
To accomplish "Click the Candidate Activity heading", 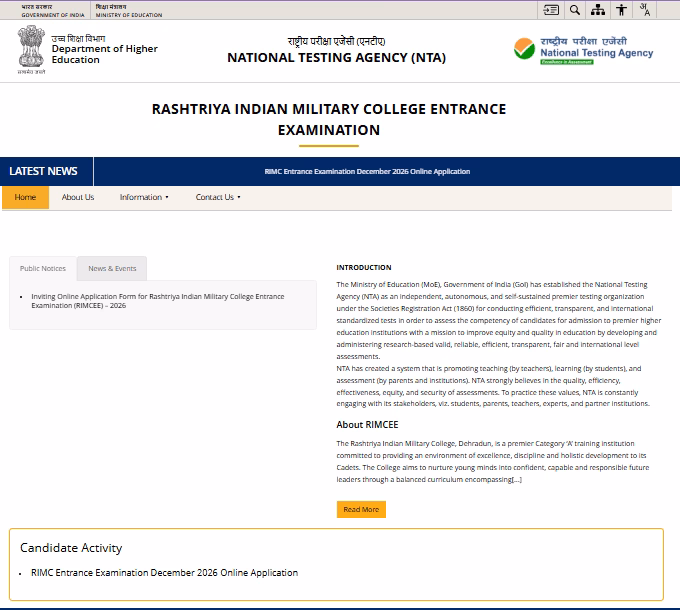I will (x=71, y=548).
